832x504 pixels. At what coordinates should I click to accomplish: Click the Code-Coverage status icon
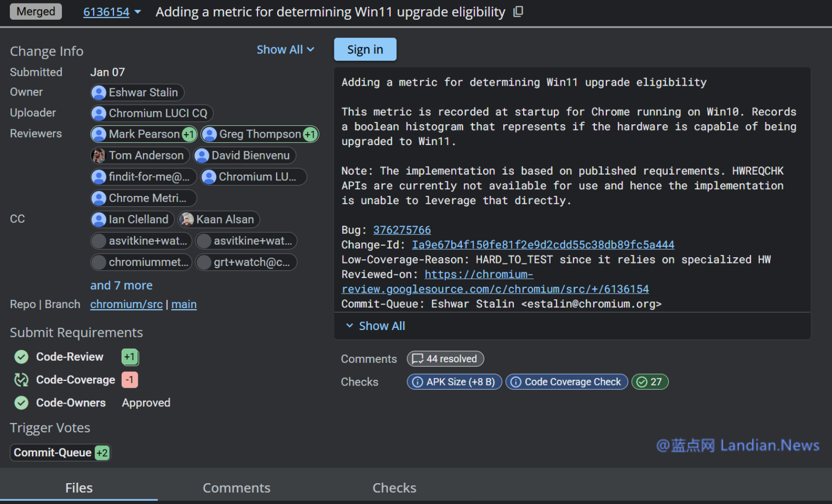pos(21,380)
